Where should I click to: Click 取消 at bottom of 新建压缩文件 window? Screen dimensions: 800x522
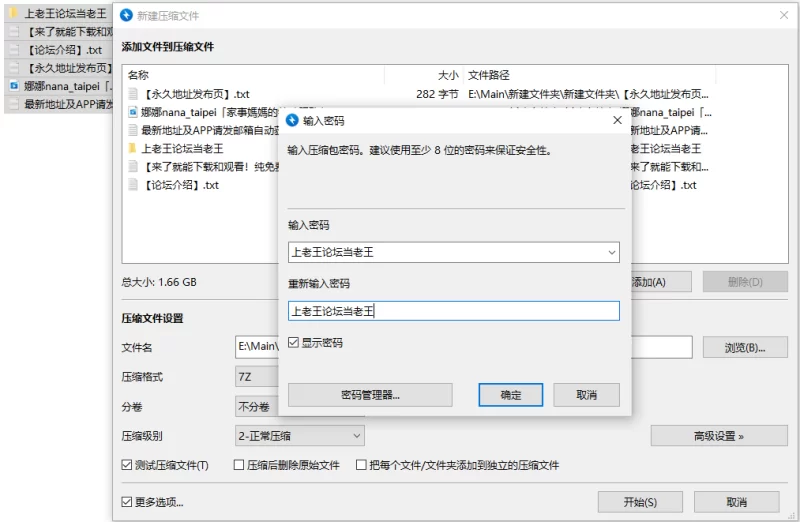pos(736,502)
